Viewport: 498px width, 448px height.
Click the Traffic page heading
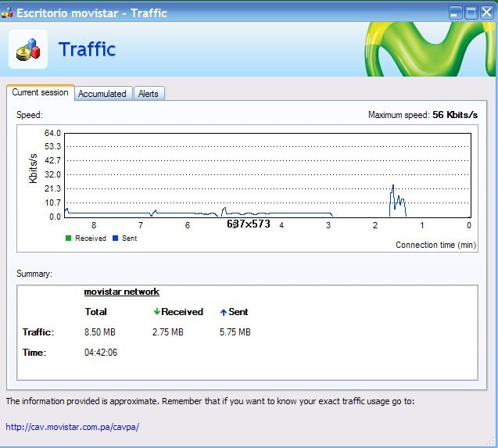tap(87, 49)
